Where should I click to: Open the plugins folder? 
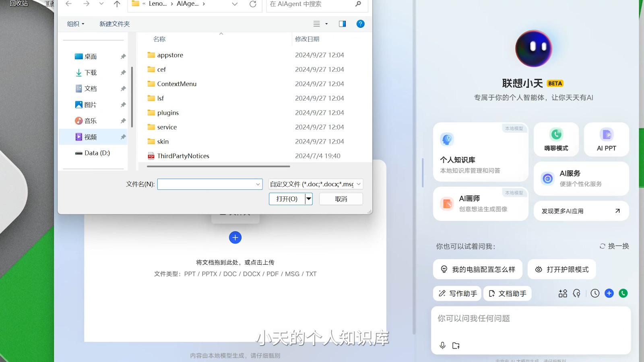click(x=168, y=113)
